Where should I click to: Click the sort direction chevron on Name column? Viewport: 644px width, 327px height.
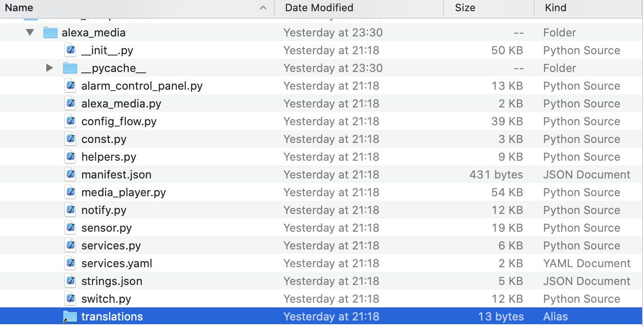(263, 8)
